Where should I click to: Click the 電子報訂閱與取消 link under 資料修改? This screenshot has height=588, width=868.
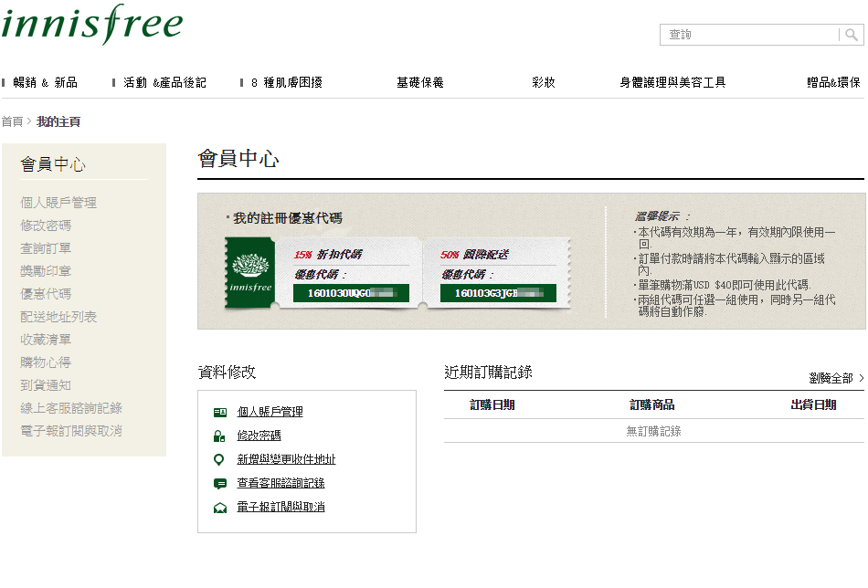(281, 508)
